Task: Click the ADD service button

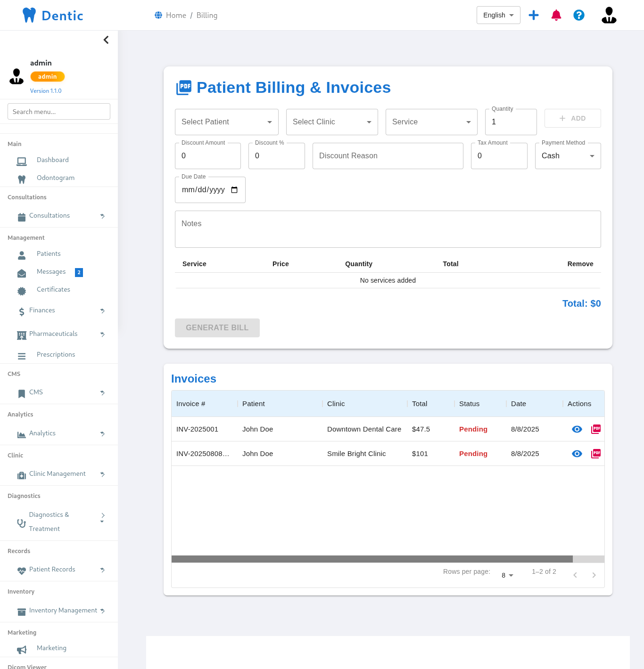Action: tap(572, 118)
